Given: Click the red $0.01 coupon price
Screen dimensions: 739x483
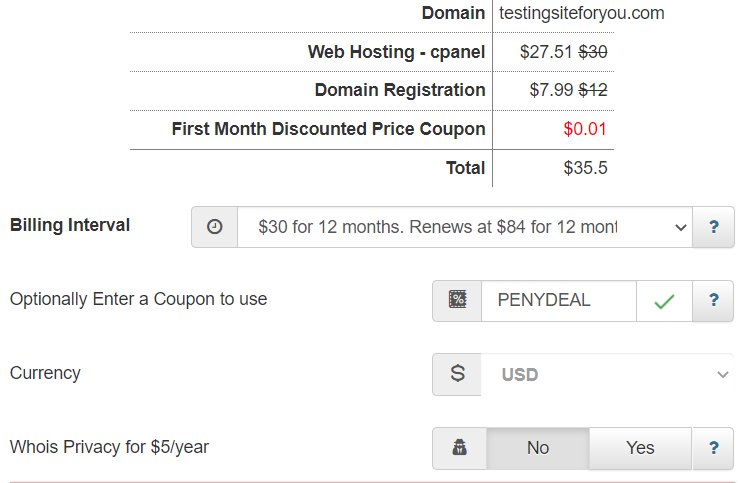Looking at the screenshot, I should [x=585, y=129].
